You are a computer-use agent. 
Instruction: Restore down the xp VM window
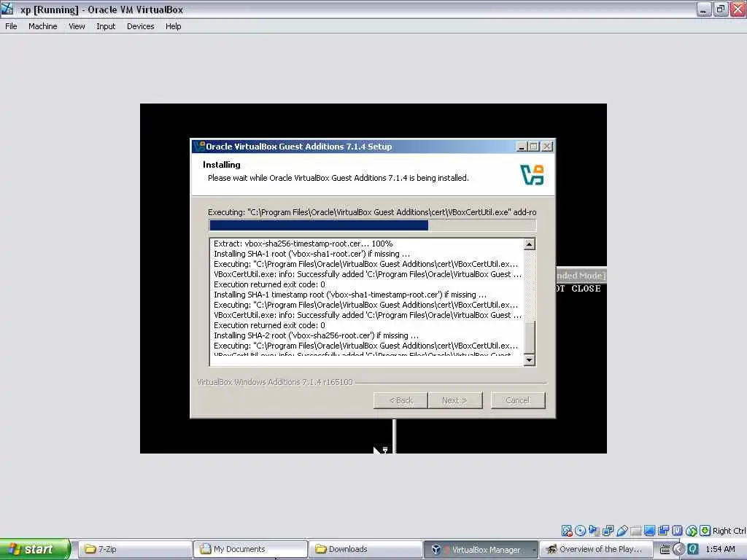(721, 9)
